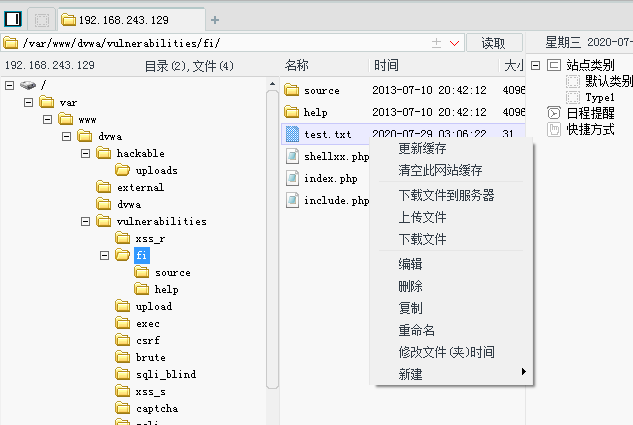The height and width of the screenshot is (425, 633).
Task: Click the test.txt file icon
Action: pos(292,134)
